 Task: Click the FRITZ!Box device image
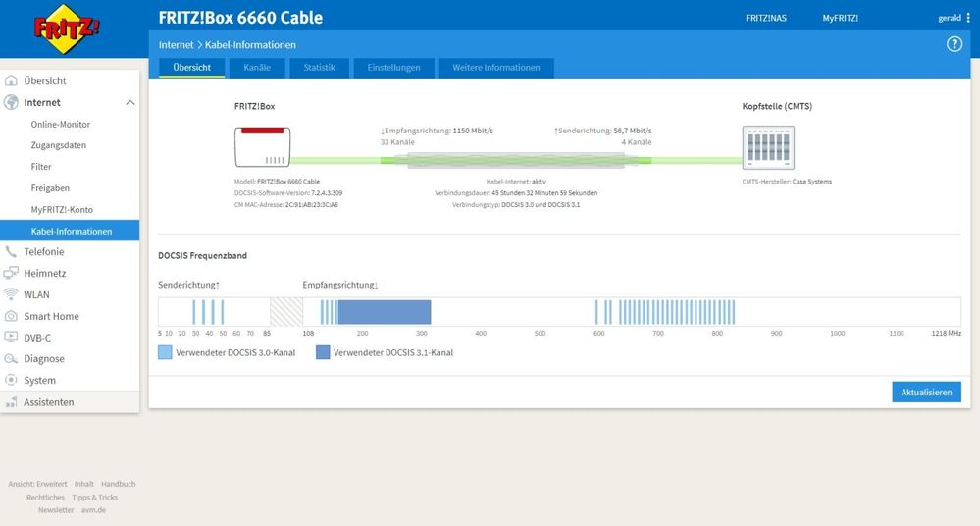tap(263, 147)
